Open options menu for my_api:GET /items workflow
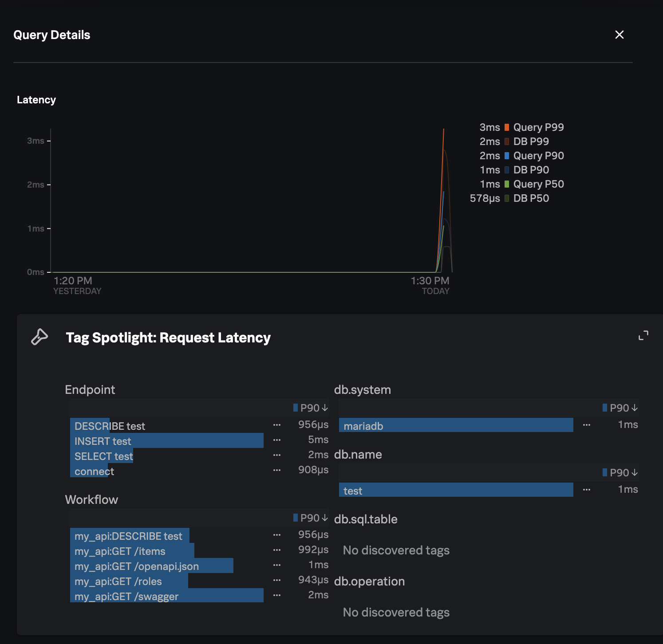 [x=277, y=550]
